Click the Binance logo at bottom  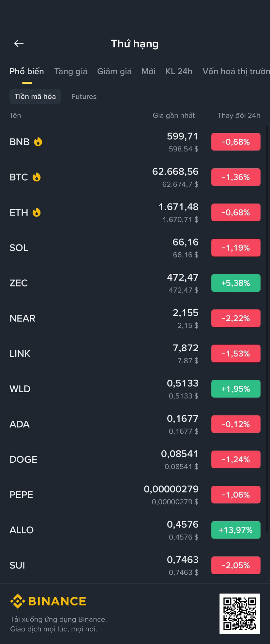pyautogui.click(x=48, y=601)
